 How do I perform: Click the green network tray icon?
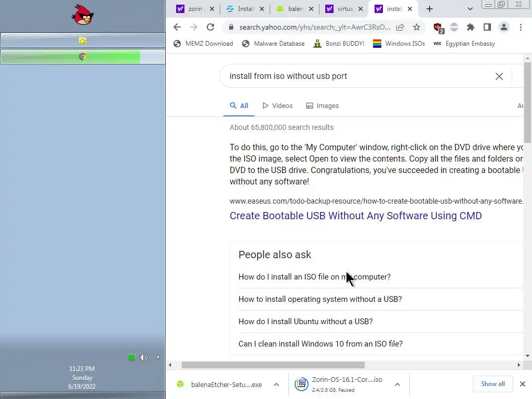pyautogui.click(x=131, y=357)
